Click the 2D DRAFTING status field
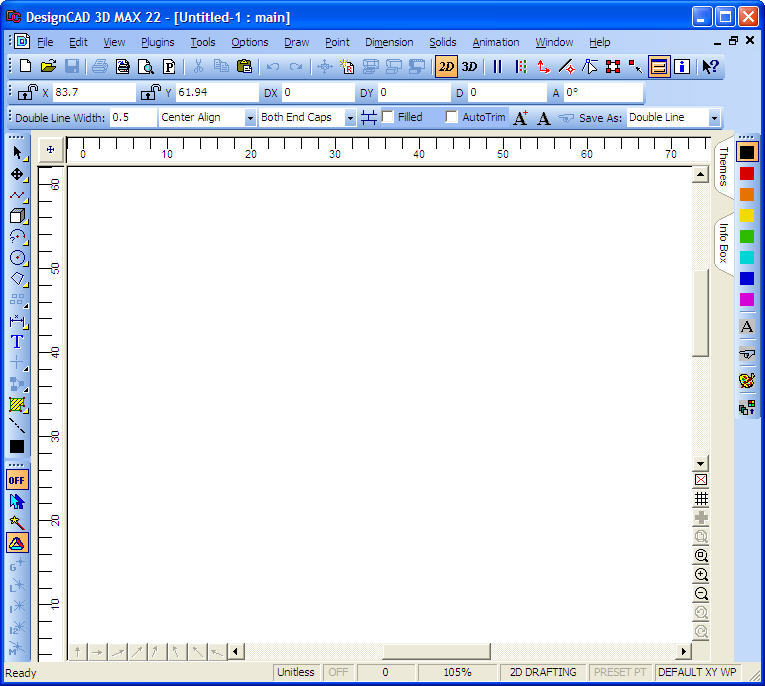The image size is (765, 686). 543,672
